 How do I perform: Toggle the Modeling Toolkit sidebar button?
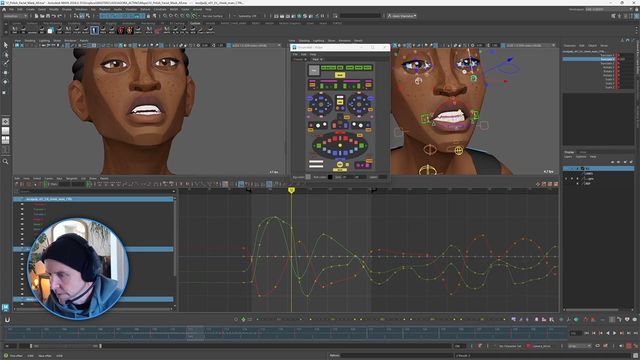pyautogui.click(x=613, y=16)
